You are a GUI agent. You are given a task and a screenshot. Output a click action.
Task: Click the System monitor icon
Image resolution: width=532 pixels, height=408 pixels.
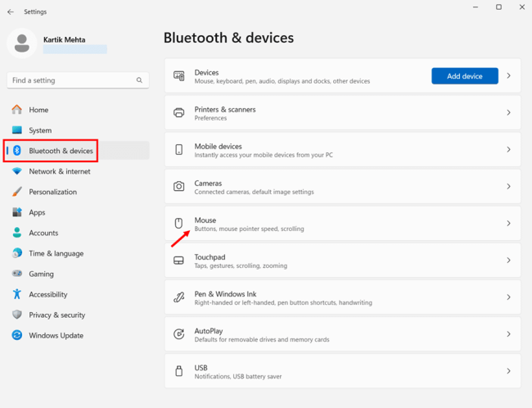[x=16, y=130]
